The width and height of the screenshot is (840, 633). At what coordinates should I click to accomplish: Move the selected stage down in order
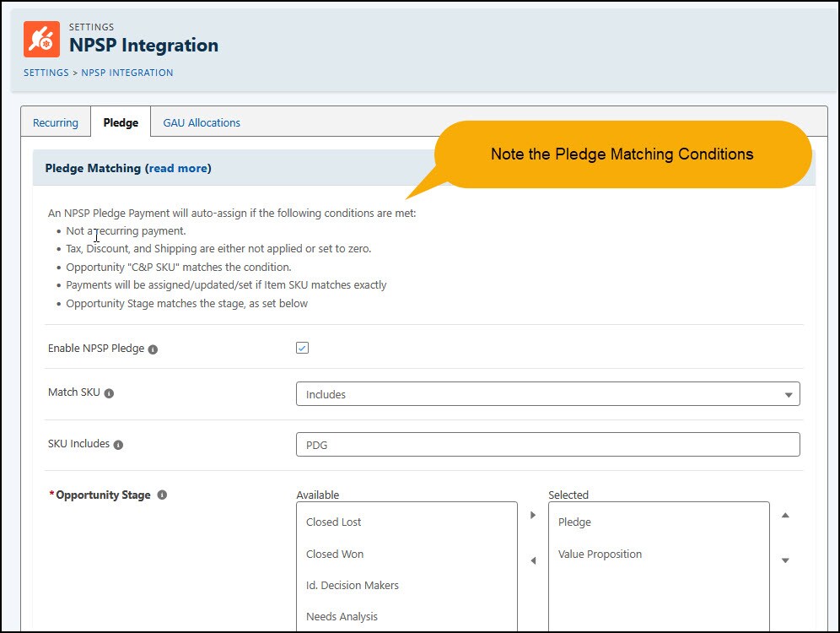(785, 560)
